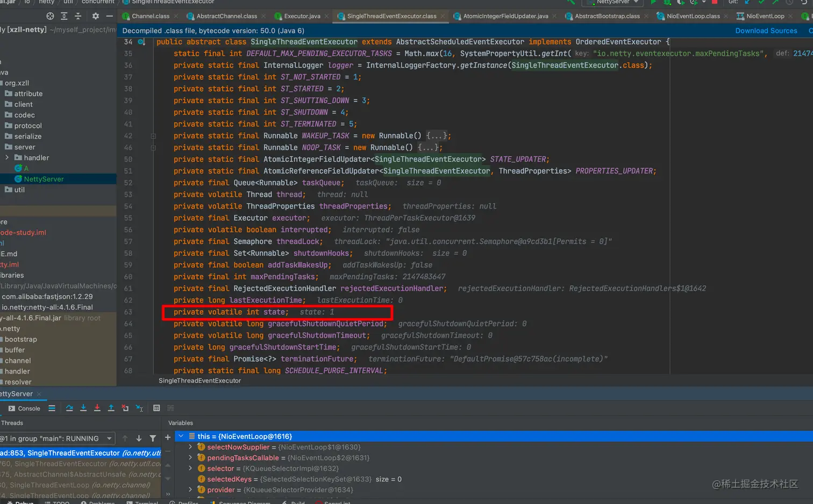Click the build hammer icon

pos(571,2)
